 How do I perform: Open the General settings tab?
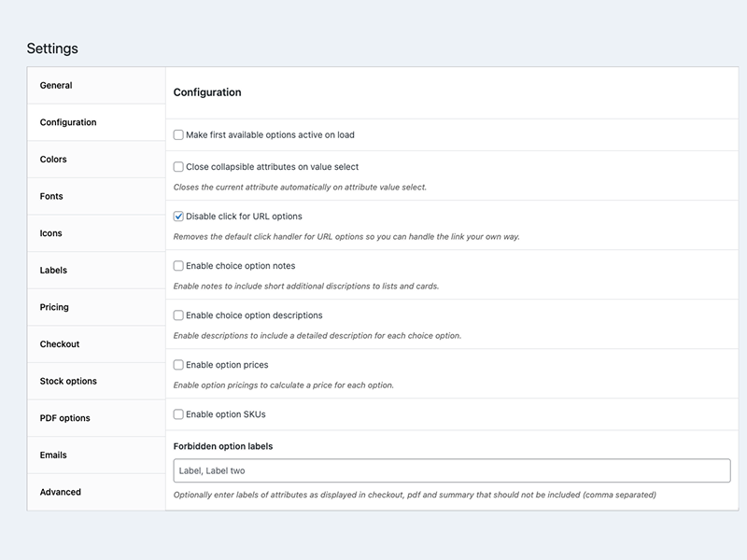coord(56,86)
